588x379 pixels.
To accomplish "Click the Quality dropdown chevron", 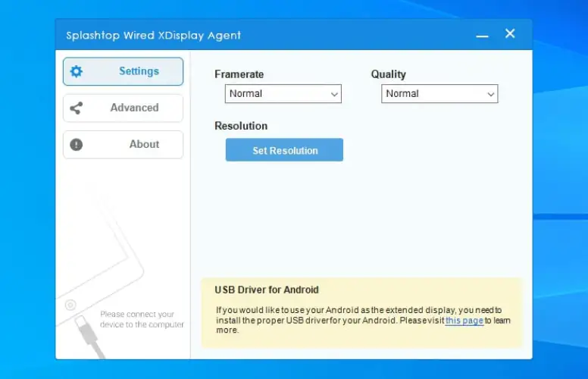I will (x=490, y=94).
